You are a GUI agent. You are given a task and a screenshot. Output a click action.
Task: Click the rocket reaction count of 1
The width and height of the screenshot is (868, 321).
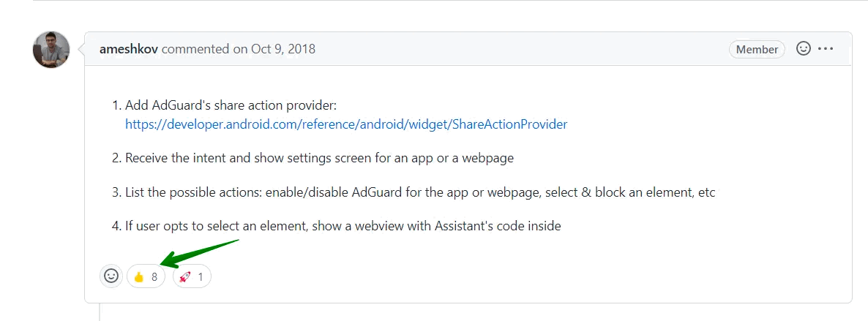tap(201, 276)
